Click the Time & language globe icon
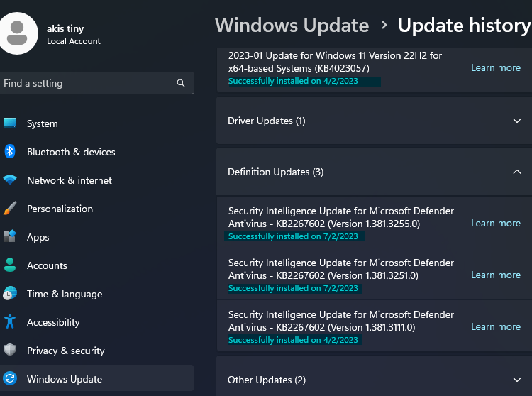The image size is (532, 396). (10, 293)
